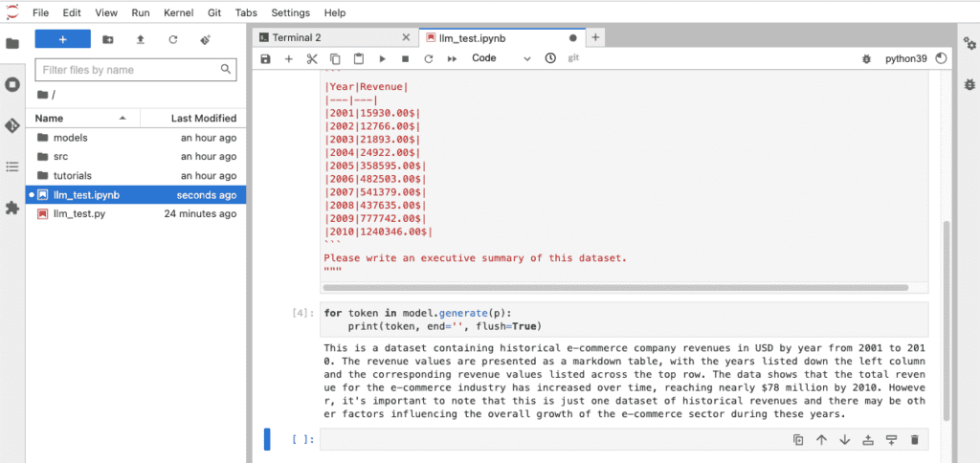Open Running Terminals and Kernels panel
This screenshot has height=463, width=980.
tap(12, 84)
